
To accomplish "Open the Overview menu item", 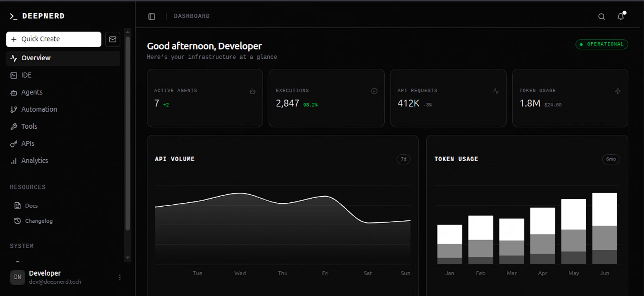I will pos(63,58).
